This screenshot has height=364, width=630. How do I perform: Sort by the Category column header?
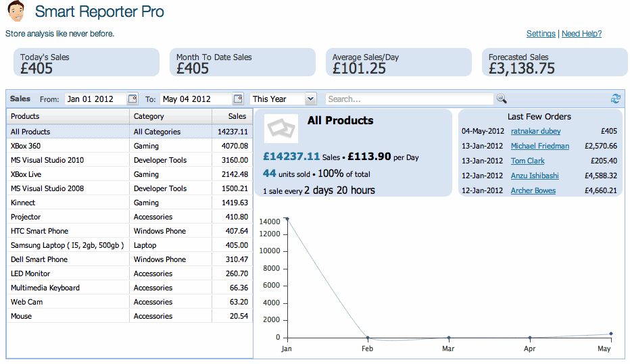[170, 117]
